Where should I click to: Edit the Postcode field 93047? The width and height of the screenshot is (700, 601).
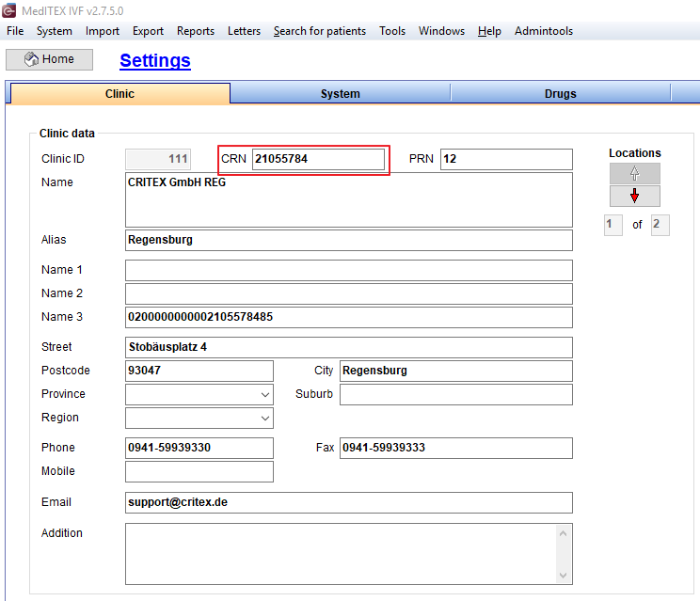pos(199,371)
